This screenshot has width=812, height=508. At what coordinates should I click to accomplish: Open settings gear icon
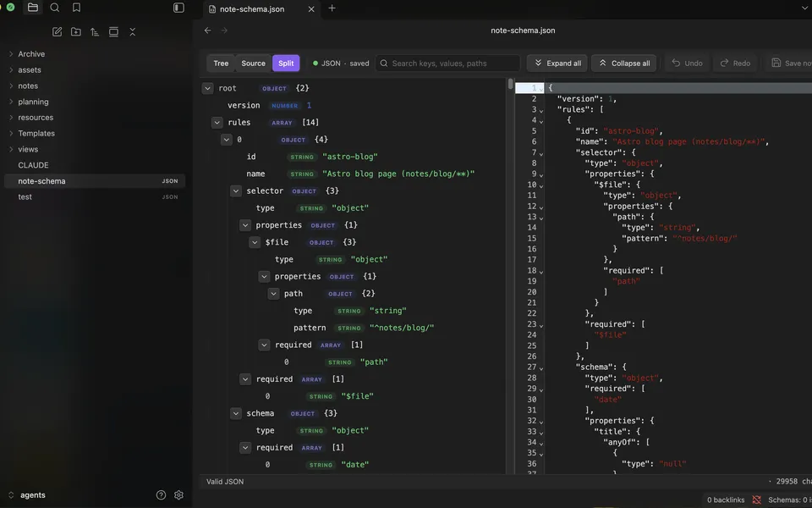178,495
